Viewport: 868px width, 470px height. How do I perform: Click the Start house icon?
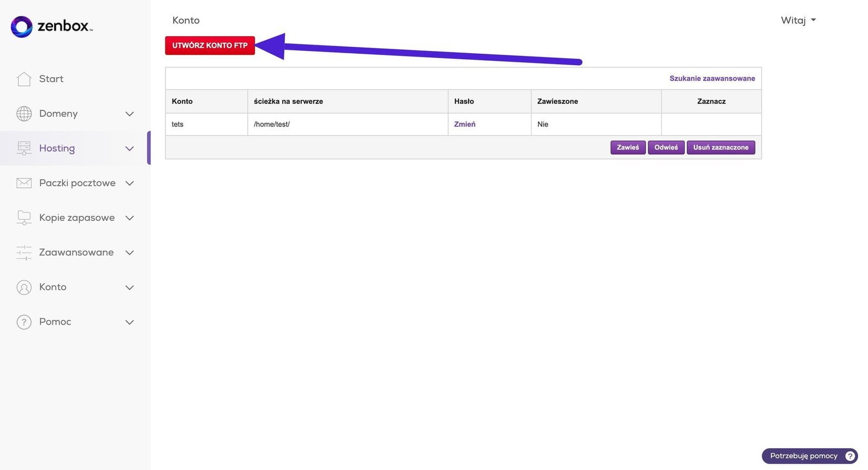tap(24, 79)
